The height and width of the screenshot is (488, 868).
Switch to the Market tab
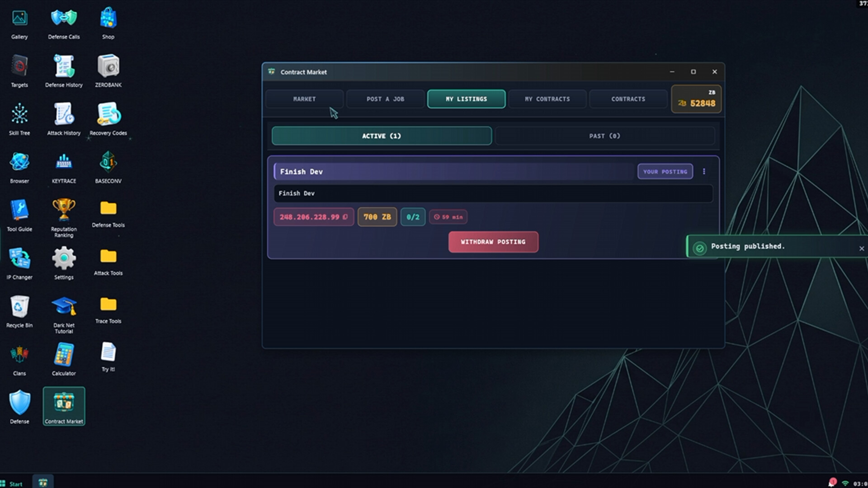pyautogui.click(x=304, y=99)
